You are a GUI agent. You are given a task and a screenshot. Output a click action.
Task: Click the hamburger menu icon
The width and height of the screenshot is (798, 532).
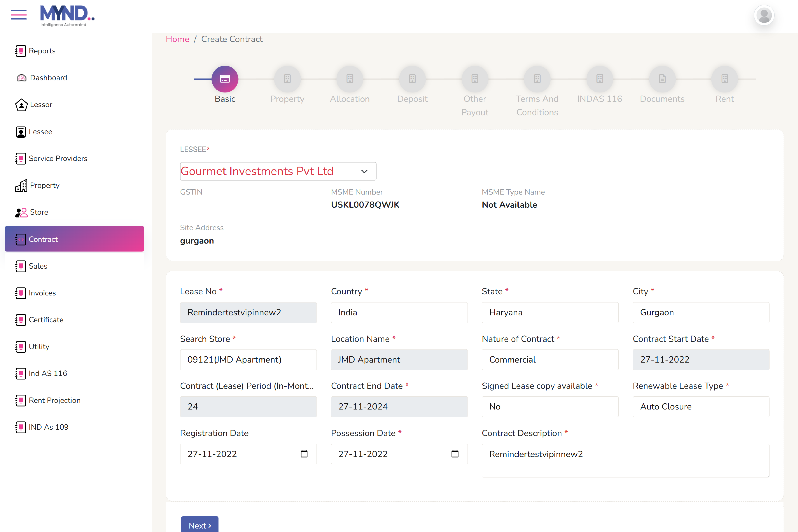[19, 15]
